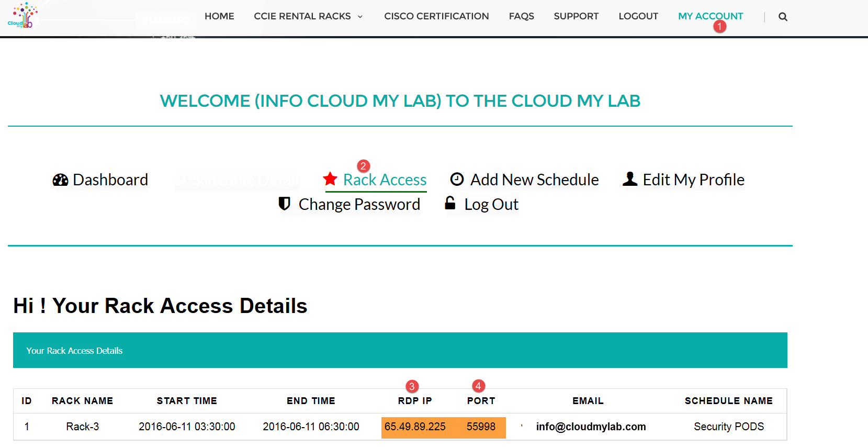This screenshot has width=868, height=447.
Task: Click the welcome heading text
Action: click(400, 100)
